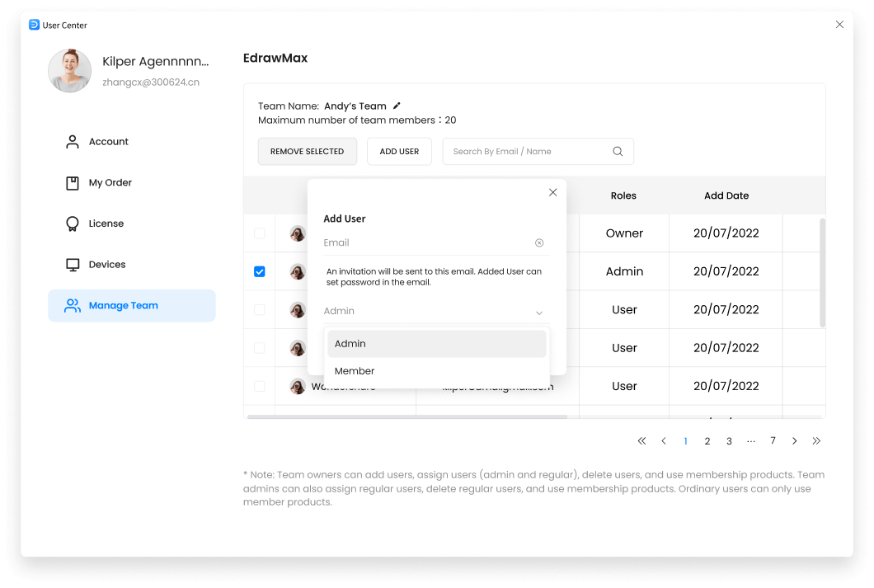The width and height of the screenshot is (874, 588).
Task: Go to page 3
Action: (729, 441)
